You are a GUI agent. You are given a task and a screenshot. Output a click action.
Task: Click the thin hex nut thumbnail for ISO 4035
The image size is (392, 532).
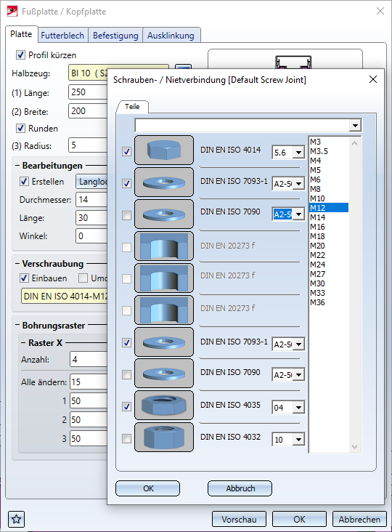pyautogui.click(x=164, y=406)
